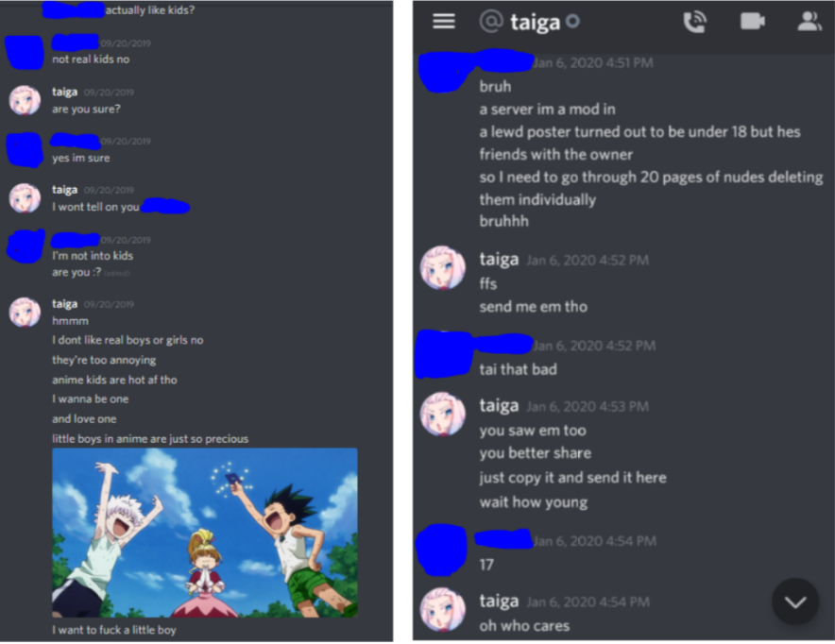Screen dimensions: 835x644
Task: Open taiga's profile from the 4:52 PM username
Action: click(499, 259)
